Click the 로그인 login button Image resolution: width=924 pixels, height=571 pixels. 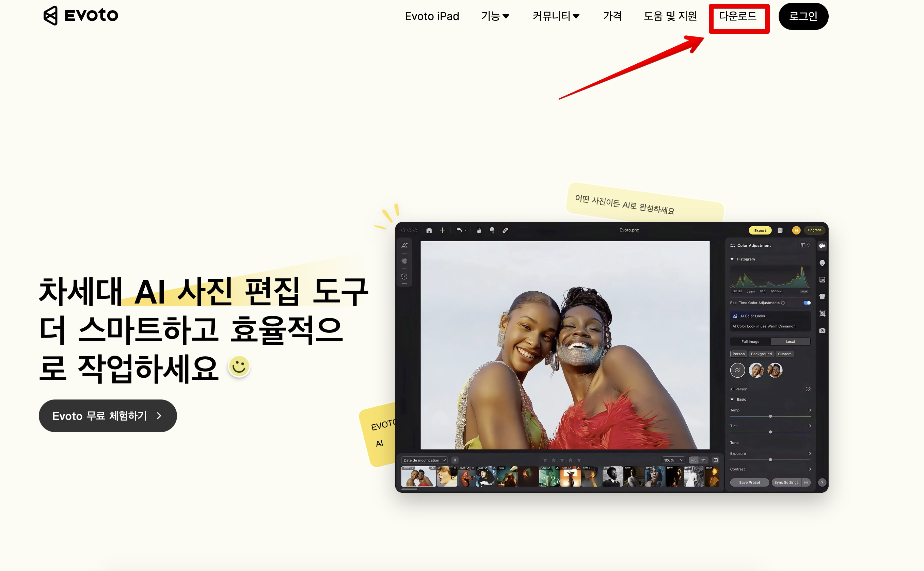[803, 16]
